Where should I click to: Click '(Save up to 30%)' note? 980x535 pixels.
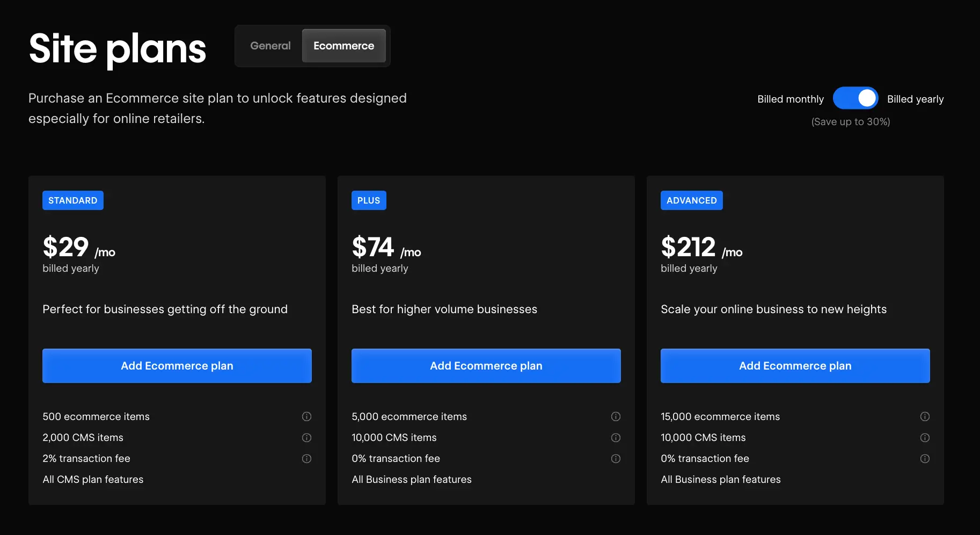851,122
